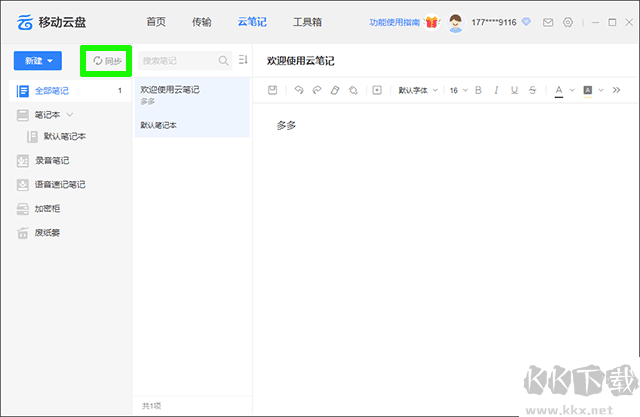This screenshot has height=417, width=640.
Task: Open the font size 16 dropdown
Action: (x=457, y=90)
